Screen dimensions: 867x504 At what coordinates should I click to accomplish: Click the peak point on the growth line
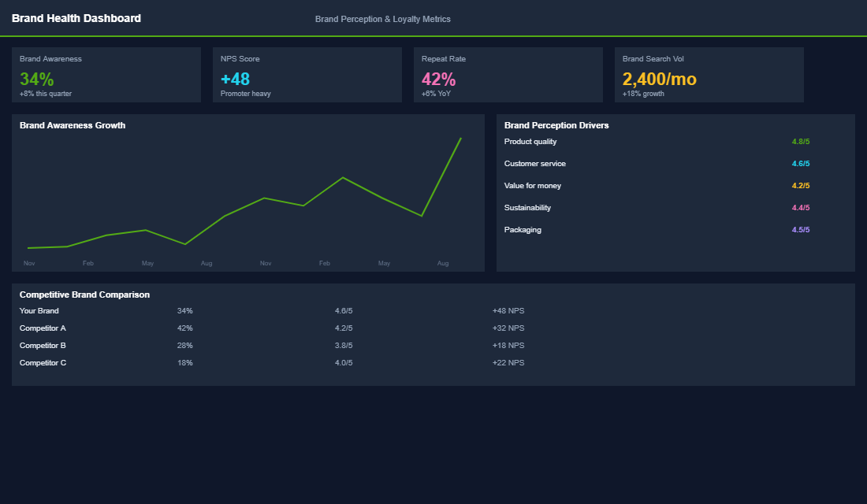tap(460, 139)
